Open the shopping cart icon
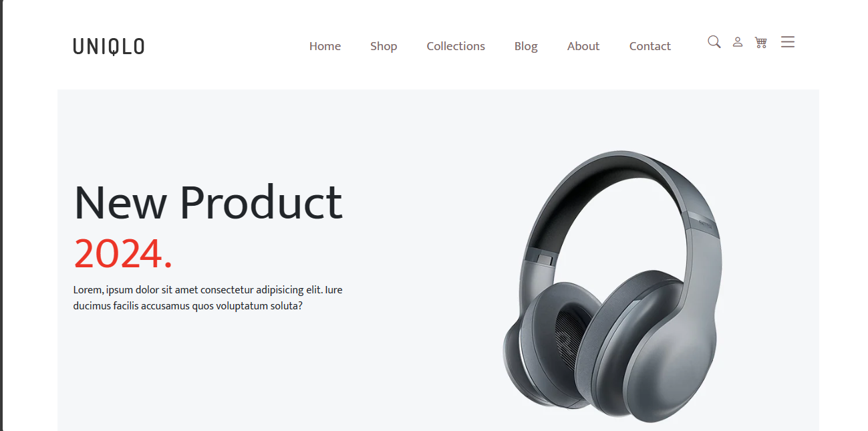The image size is (868, 431). (760, 43)
